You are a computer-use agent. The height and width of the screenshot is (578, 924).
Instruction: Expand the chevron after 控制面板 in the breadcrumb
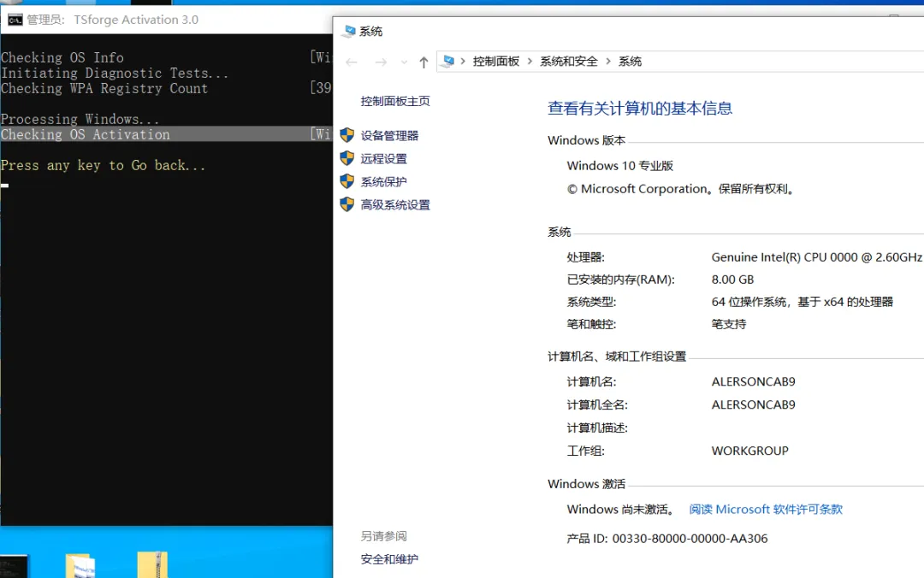(530, 62)
